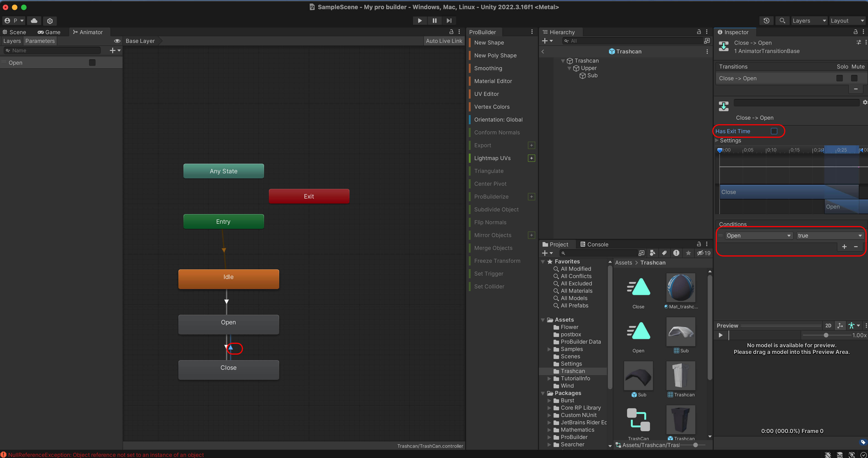Check the Open parameter checkbox
868x458 pixels.
pos(92,63)
